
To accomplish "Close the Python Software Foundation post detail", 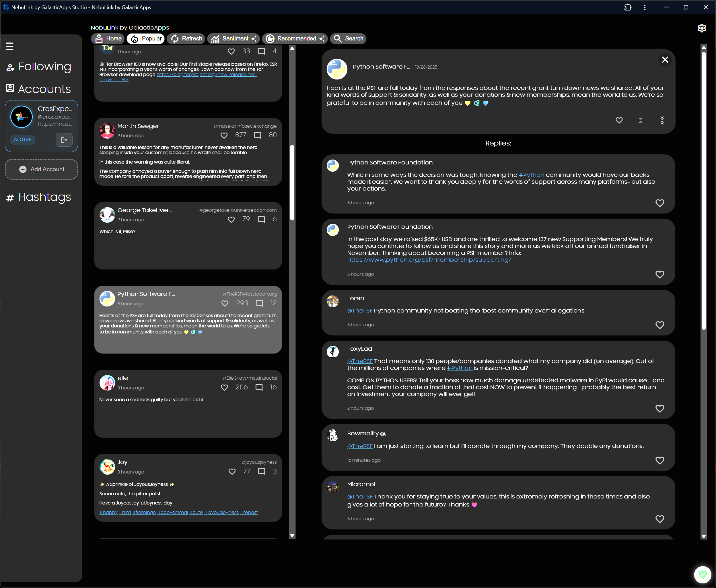I will point(665,60).
